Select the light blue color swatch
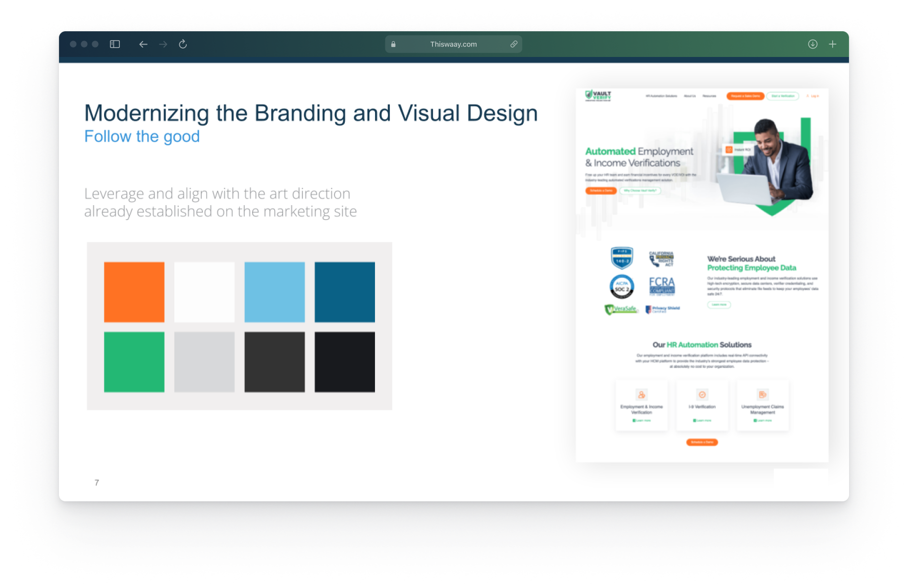 click(x=274, y=292)
